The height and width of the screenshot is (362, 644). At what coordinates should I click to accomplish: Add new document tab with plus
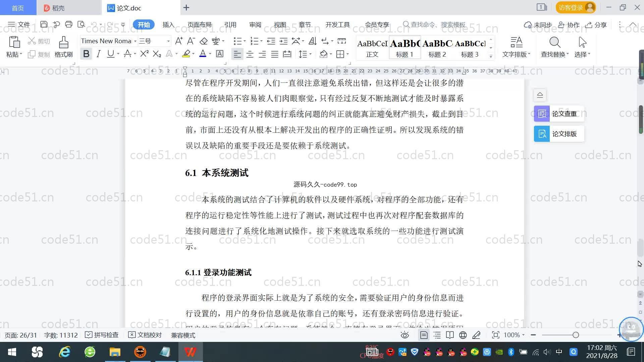point(186,7)
